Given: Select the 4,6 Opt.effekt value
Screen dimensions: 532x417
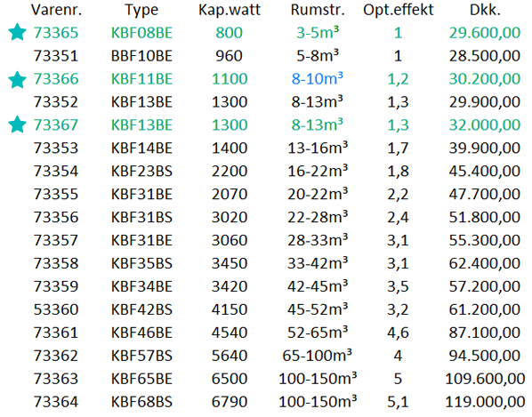Looking at the screenshot, I should point(398,333).
